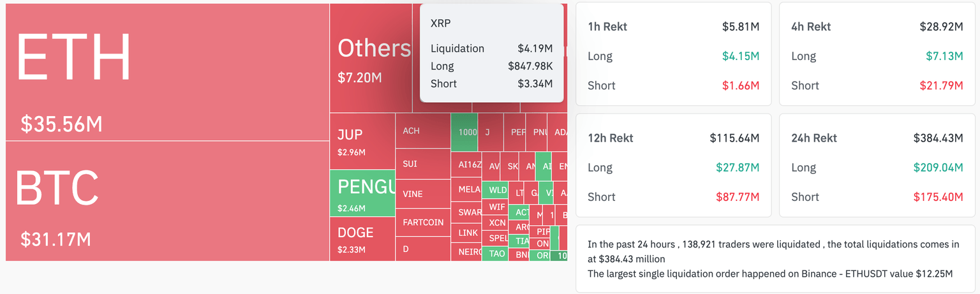Select the green WLD tile

click(496, 190)
